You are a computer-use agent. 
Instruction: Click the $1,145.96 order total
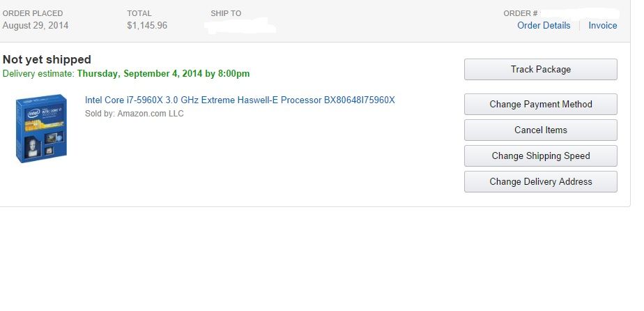[x=147, y=26]
